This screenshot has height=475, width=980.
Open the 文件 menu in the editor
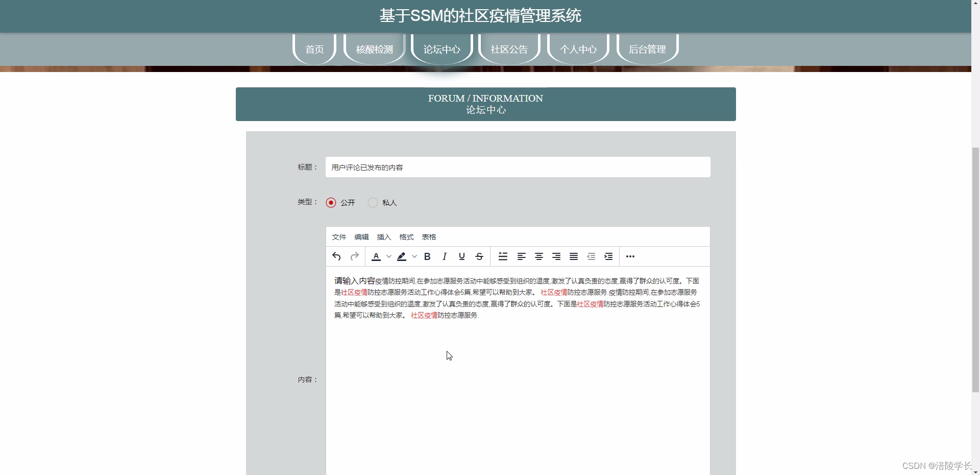click(338, 236)
